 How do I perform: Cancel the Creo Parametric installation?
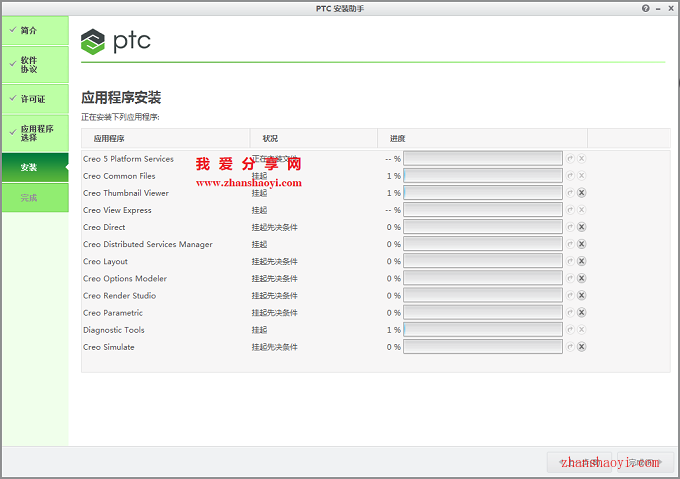[x=582, y=313]
